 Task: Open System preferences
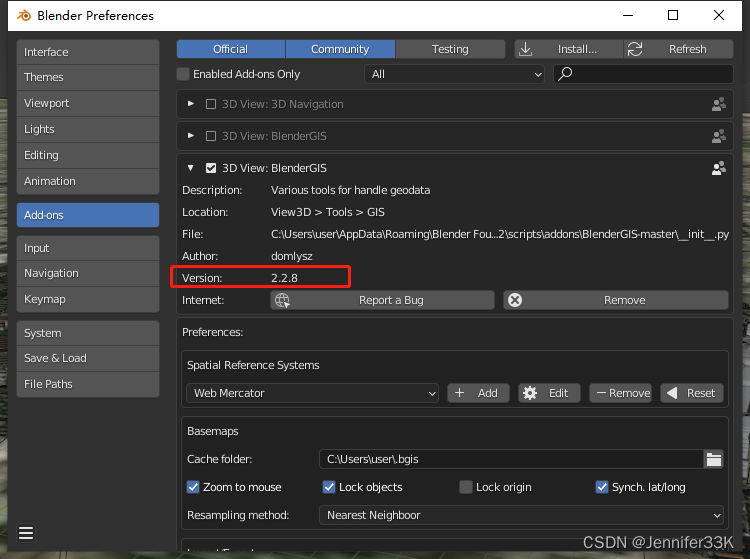[88, 333]
